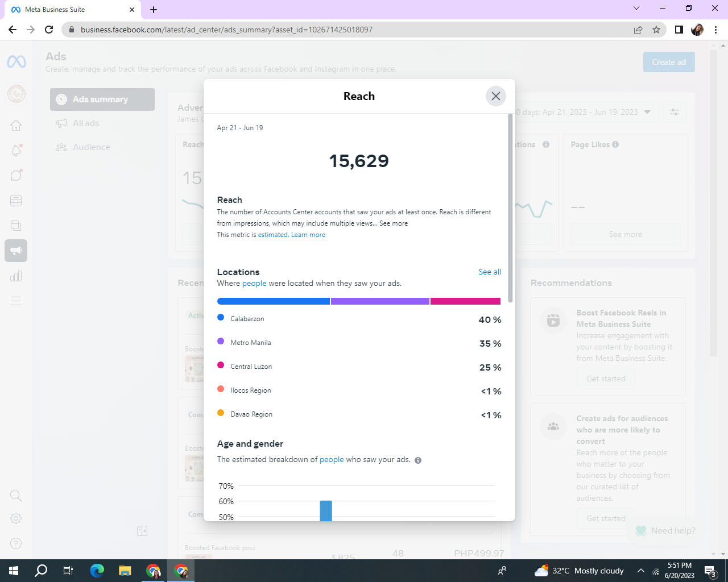Click info icon beside age and gender text
The image size is (728, 582).
point(418,460)
